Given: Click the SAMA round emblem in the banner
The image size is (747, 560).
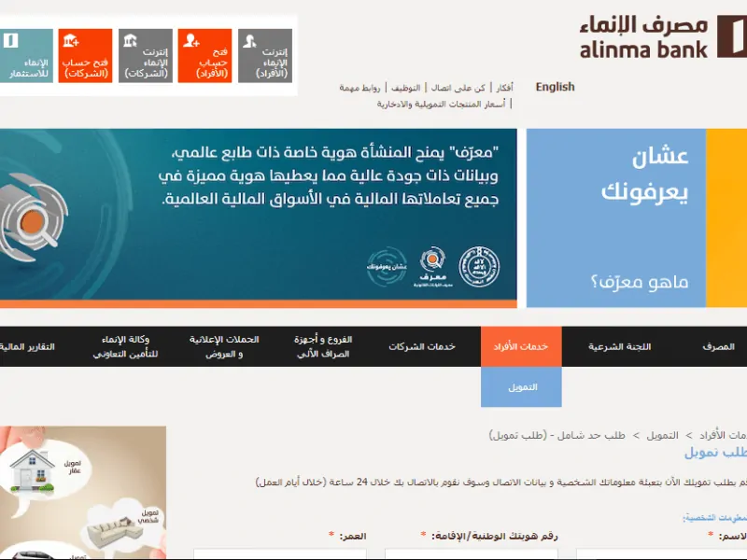Looking at the screenshot, I should (x=479, y=266).
